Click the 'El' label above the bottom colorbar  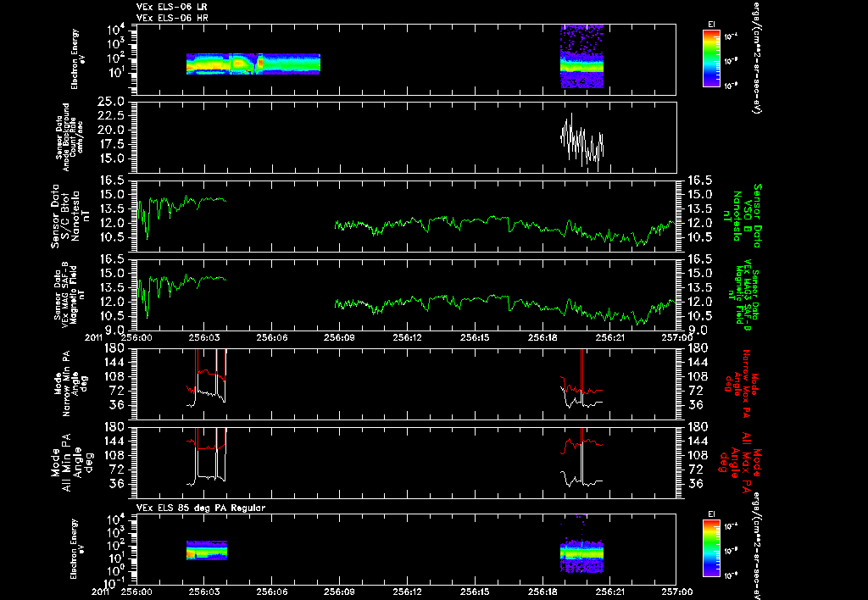click(711, 514)
